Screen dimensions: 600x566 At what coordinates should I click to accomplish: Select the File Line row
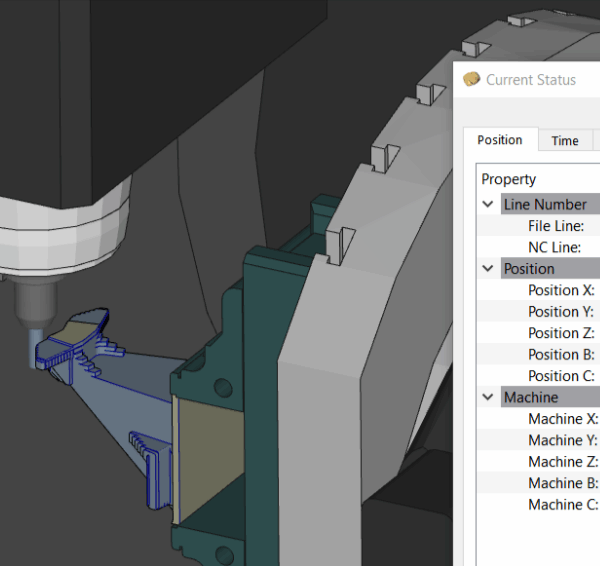pos(555,226)
